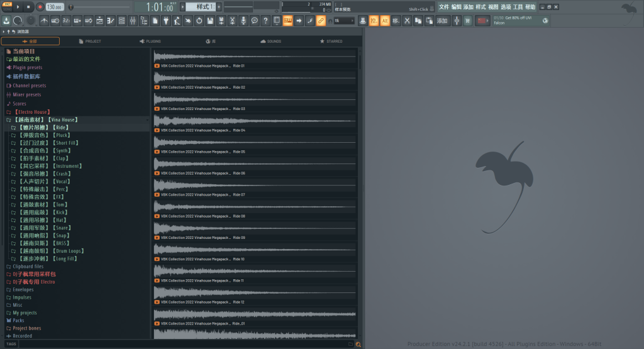The image size is (644, 349).
Task: Click the magnifier search icon in browser
Action: click(x=358, y=345)
